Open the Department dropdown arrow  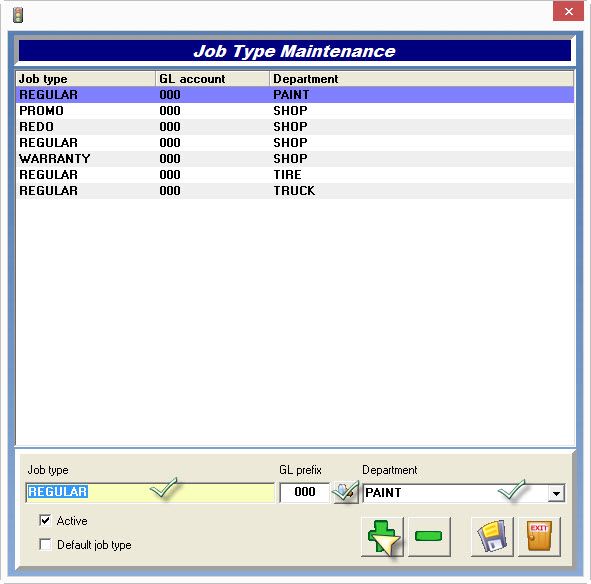[556, 493]
